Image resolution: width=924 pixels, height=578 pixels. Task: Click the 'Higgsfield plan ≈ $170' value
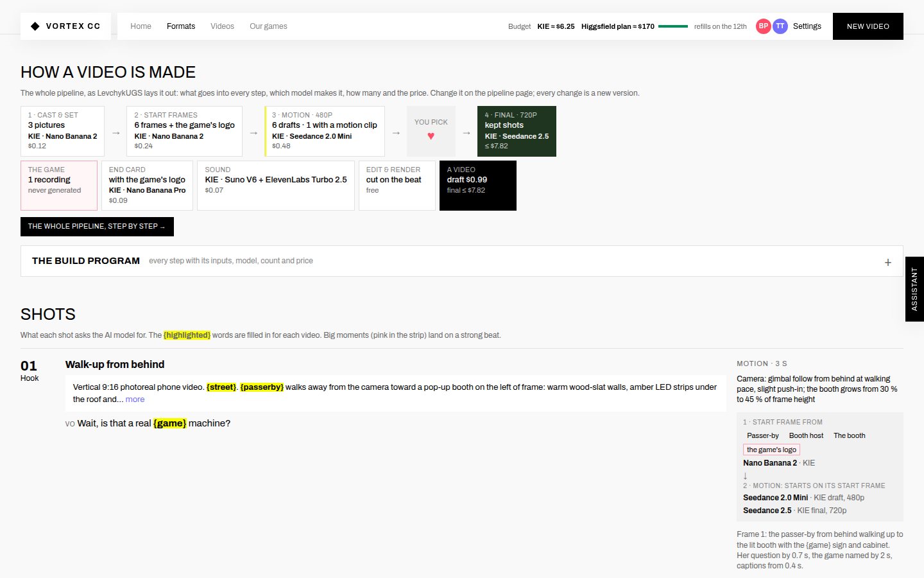point(618,26)
